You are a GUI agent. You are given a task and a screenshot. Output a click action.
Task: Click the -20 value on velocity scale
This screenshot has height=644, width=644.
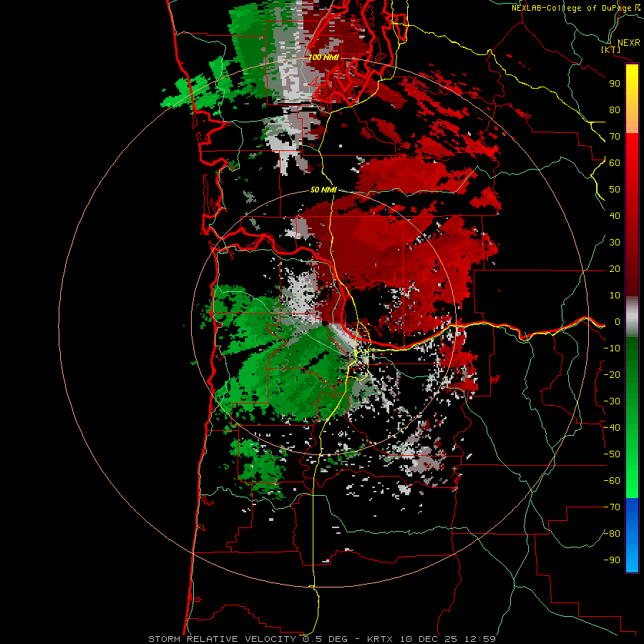(612, 375)
